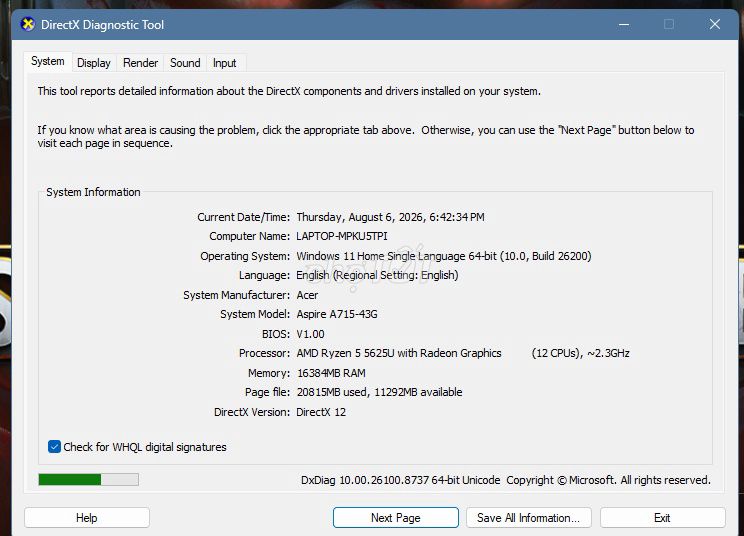Minimize the DirectX Diagnostic Tool window
Screen dimensions: 744x536
[624, 24]
